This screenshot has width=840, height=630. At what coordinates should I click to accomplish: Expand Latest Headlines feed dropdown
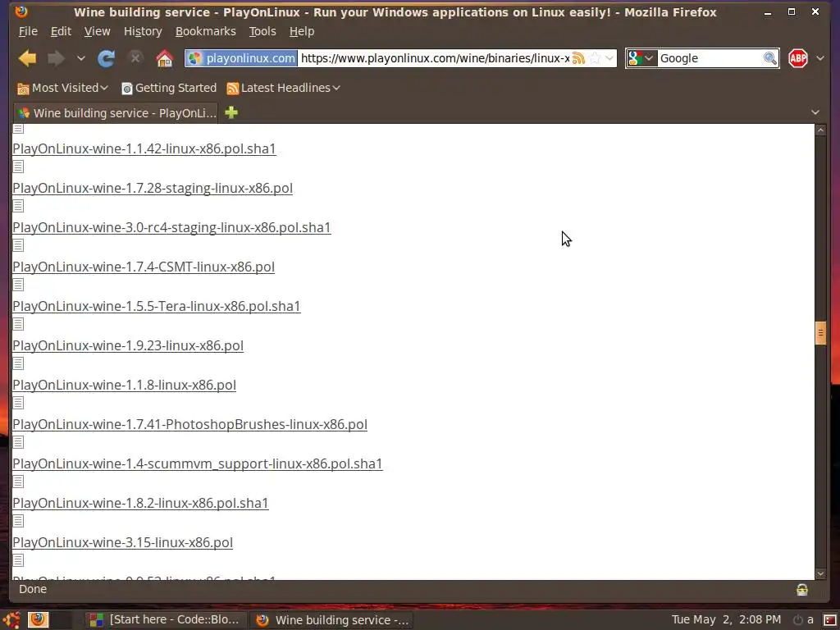pyautogui.click(x=283, y=88)
